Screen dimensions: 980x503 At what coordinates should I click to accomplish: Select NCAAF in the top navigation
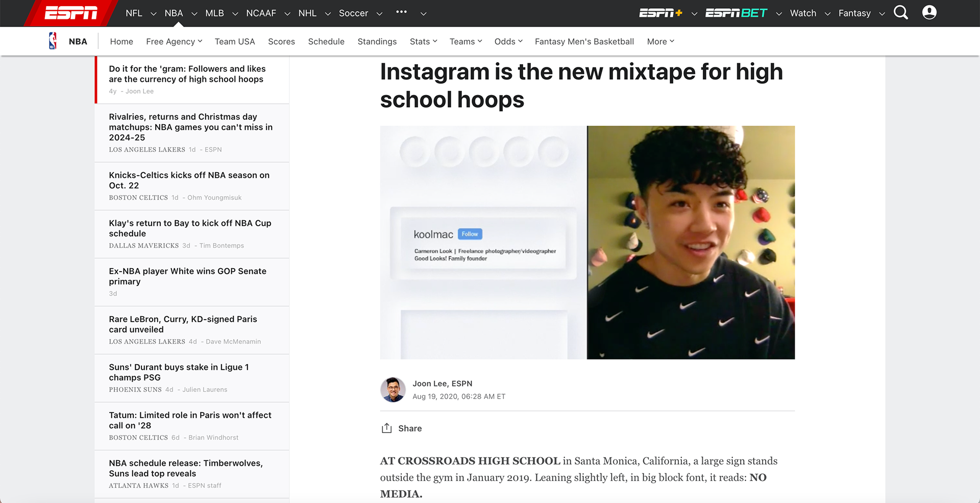pos(261,13)
